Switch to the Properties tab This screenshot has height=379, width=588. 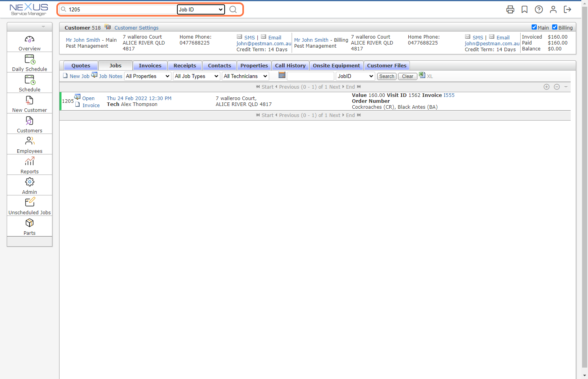pos(254,66)
